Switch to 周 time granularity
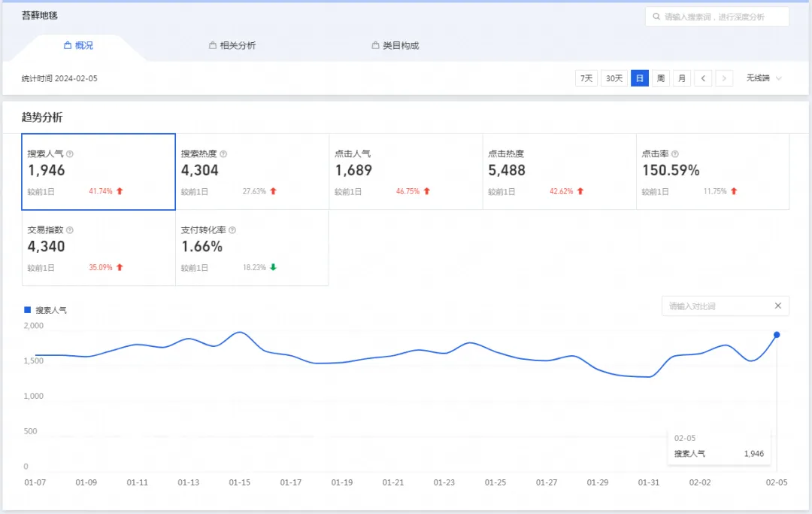 (660, 78)
